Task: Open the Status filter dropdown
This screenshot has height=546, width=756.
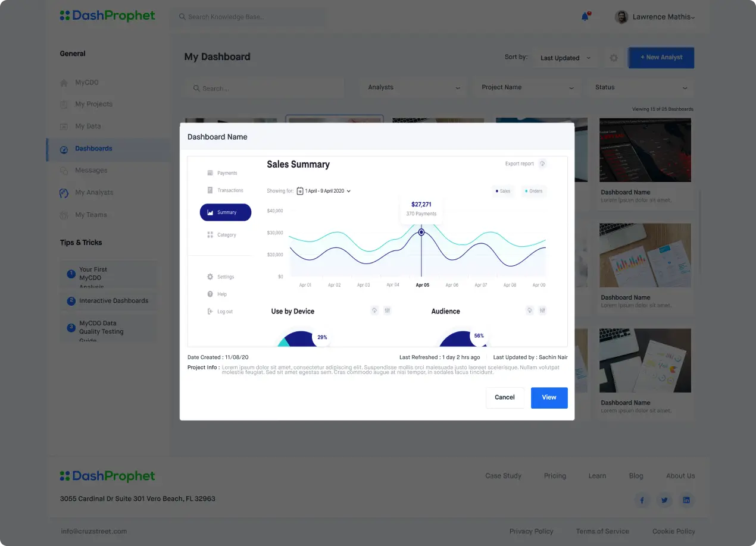Action: [641, 87]
